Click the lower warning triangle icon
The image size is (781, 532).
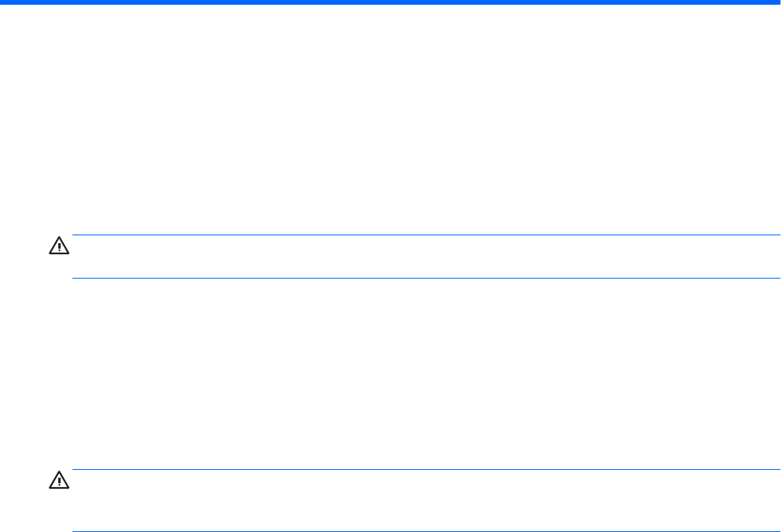[59, 480]
